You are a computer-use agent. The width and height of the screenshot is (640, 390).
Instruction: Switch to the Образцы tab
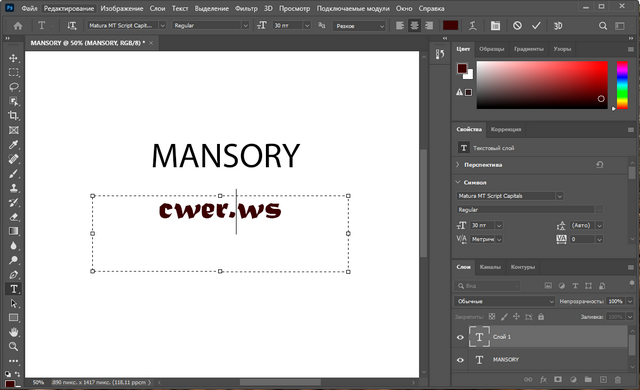[x=491, y=49]
